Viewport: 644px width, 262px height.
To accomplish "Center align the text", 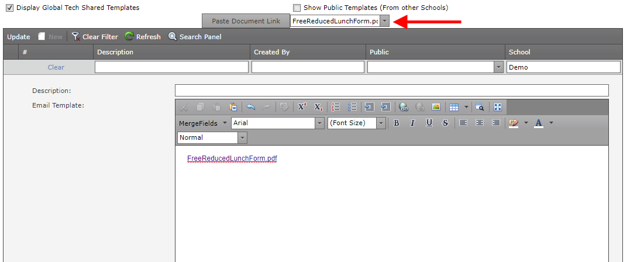I will [479, 123].
